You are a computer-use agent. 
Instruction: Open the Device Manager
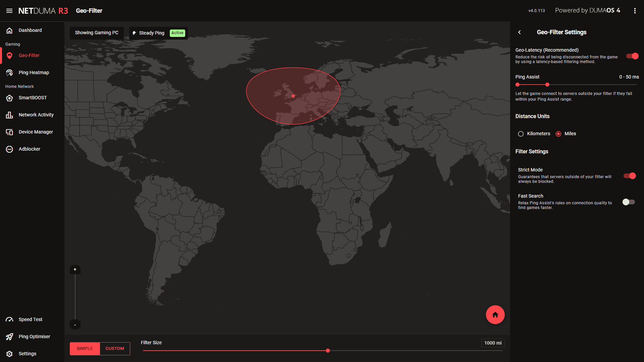click(x=36, y=132)
